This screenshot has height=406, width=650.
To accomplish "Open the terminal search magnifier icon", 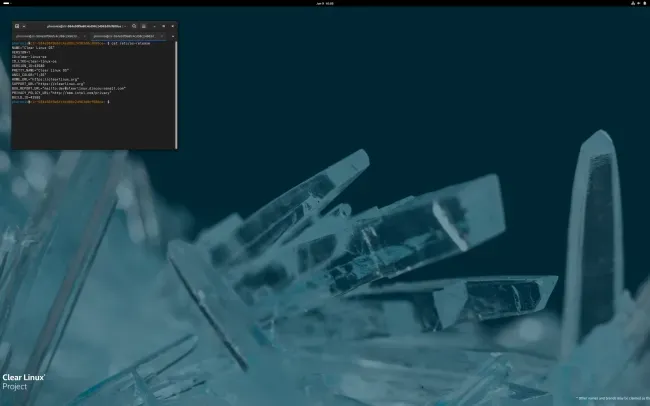I will 134,26.
